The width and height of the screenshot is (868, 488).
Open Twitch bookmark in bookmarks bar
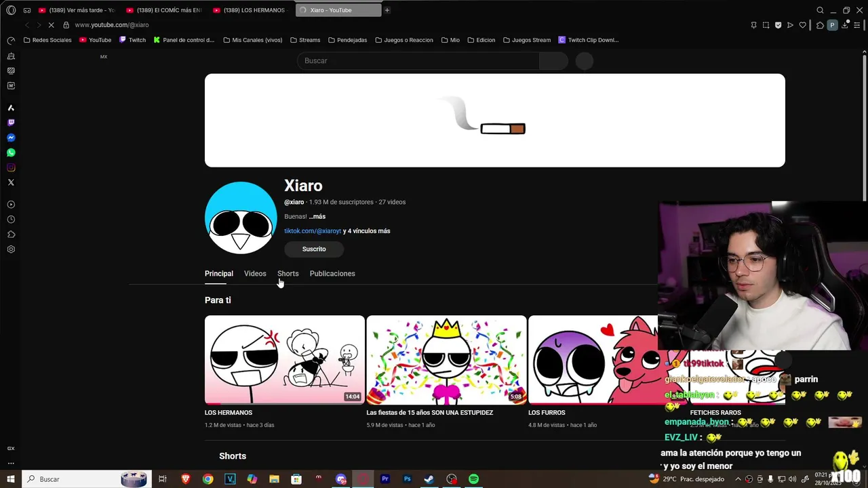click(x=132, y=40)
